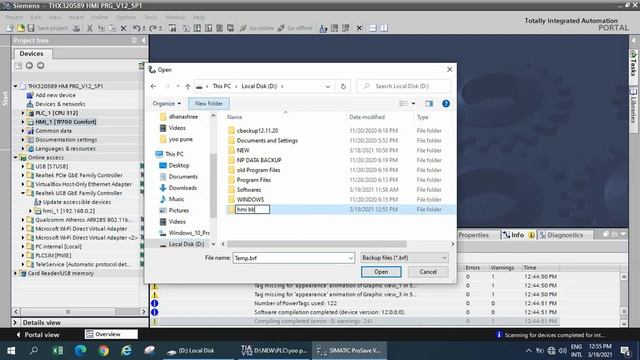The height and width of the screenshot is (360, 640).
Task: Expand hmi_1 [192.168.0.2] node
Action: [30, 211]
